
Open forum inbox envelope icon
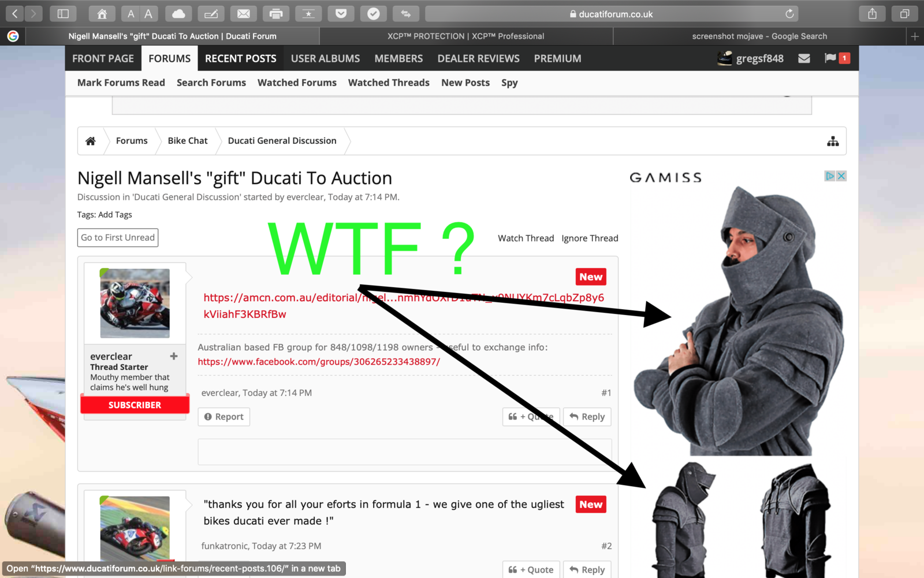click(804, 58)
